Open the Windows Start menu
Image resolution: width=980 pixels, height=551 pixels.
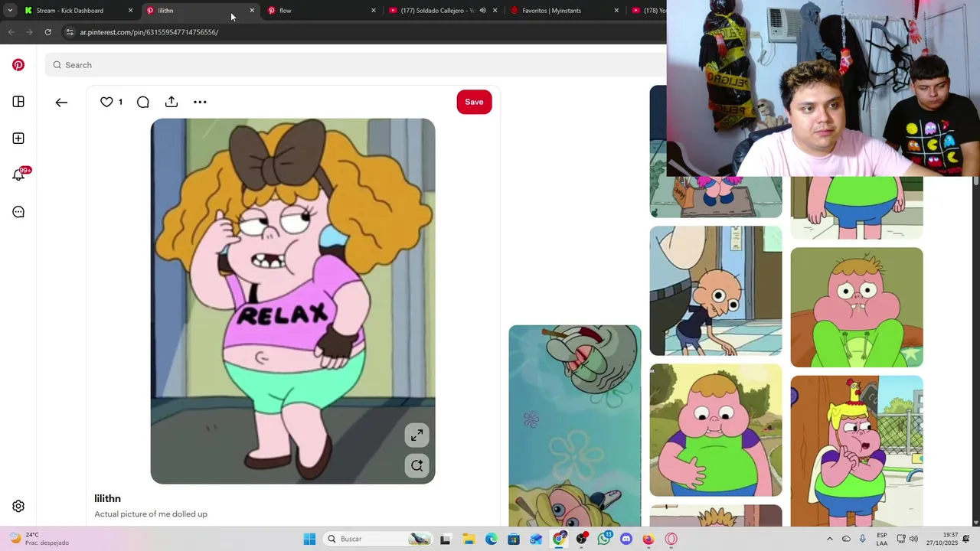point(309,539)
